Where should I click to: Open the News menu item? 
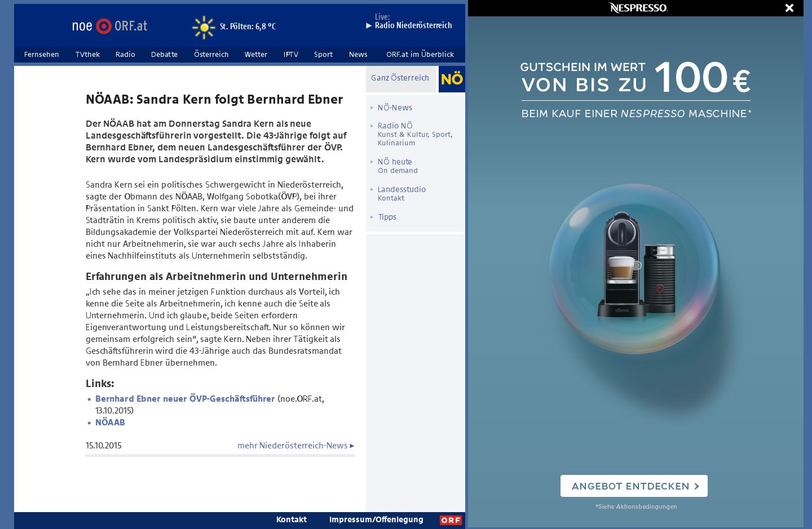pos(358,55)
